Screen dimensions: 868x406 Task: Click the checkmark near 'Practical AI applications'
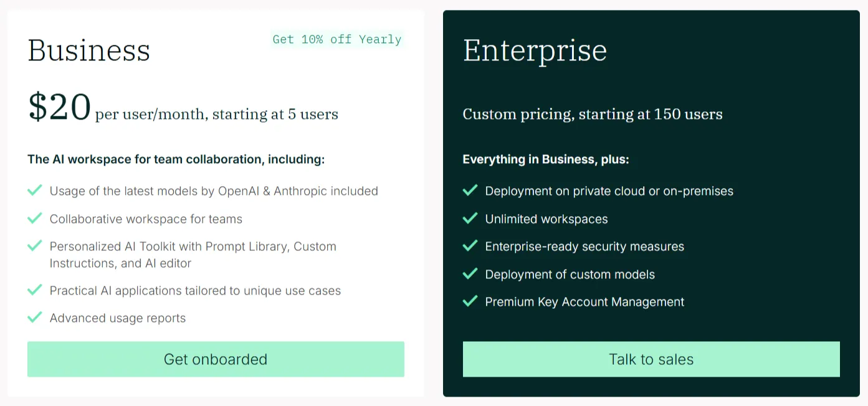click(x=35, y=290)
